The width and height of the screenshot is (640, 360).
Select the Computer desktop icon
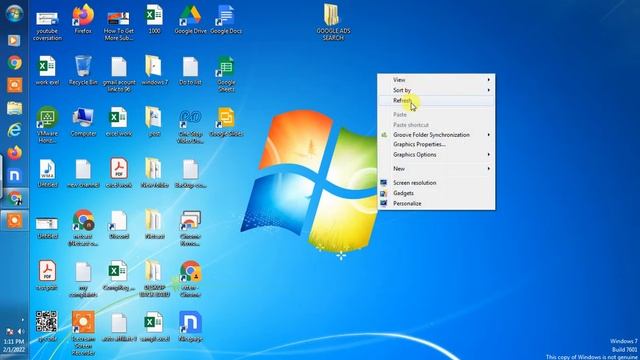(83, 122)
